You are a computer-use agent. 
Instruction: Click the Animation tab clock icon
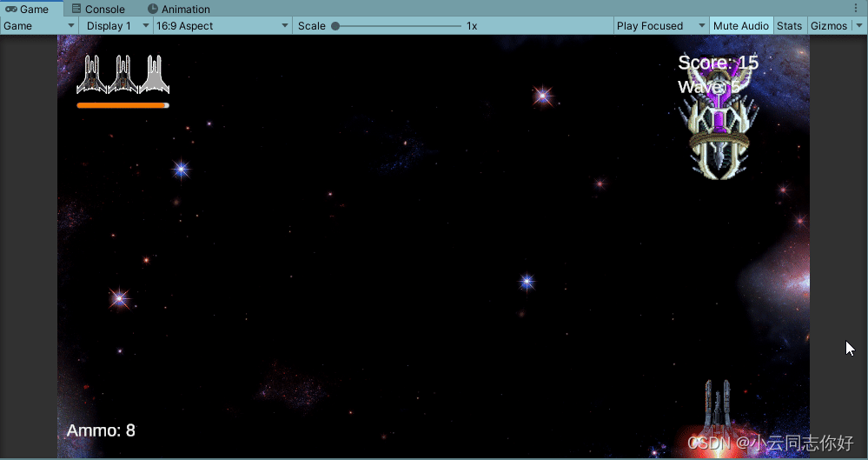click(153, 9)
